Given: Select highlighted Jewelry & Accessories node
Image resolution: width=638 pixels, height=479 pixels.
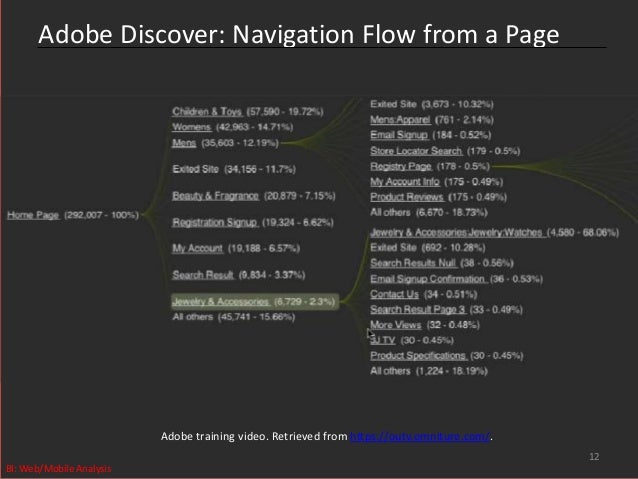Looking at the screenshot, I should (255, 302).
